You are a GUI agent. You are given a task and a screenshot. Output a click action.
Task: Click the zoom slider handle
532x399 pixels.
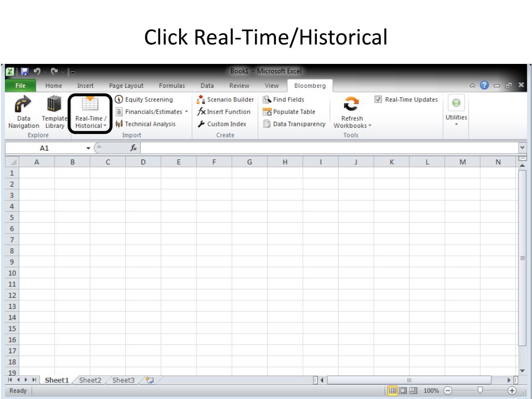coord(480,391)
